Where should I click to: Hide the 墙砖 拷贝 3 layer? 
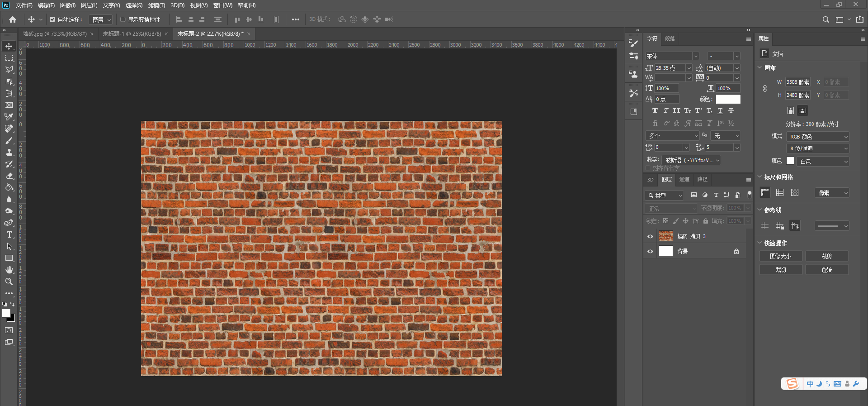coord(651,236)
